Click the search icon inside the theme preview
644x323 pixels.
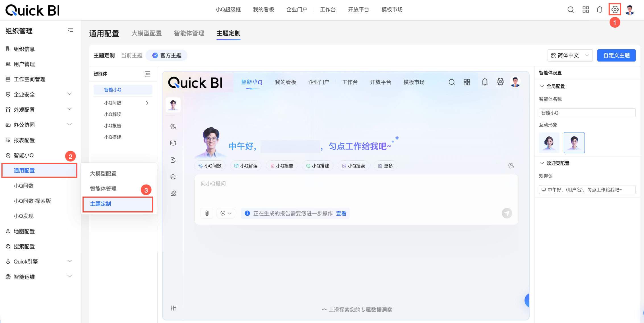point(452,82)
